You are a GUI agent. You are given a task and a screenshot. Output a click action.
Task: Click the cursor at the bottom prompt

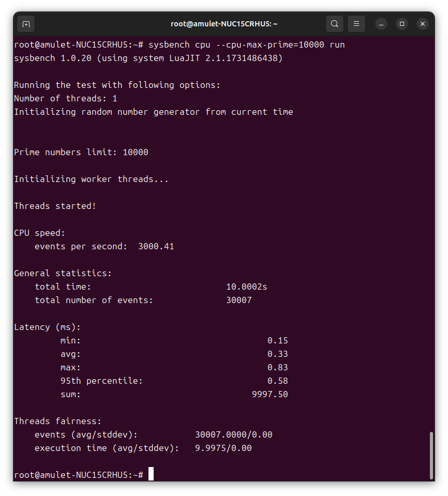click(151, 474)
